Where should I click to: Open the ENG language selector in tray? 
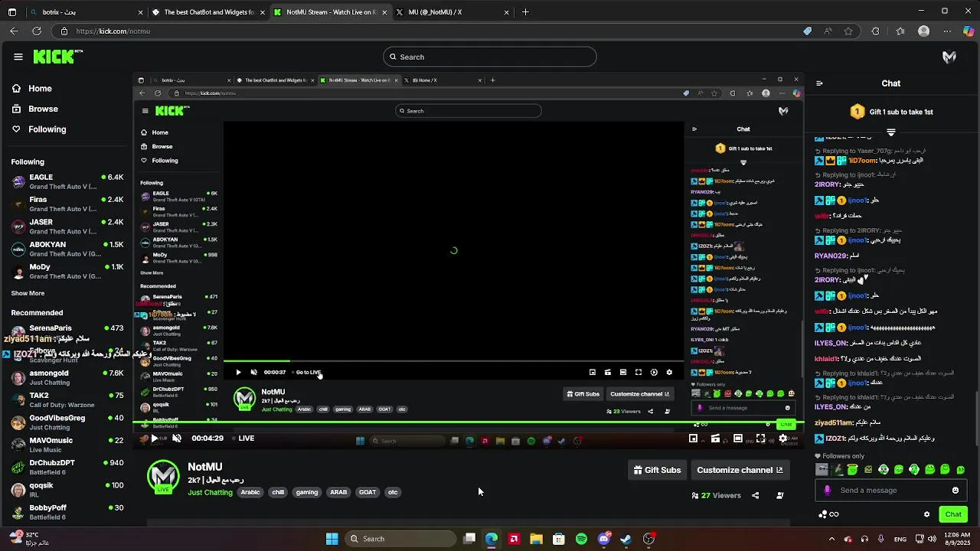[900, 539]
